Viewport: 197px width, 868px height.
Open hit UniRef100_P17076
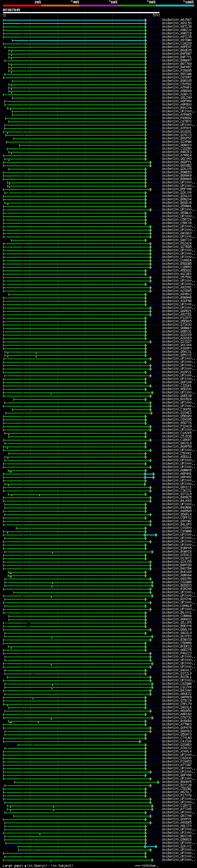[x=177, y=796]
